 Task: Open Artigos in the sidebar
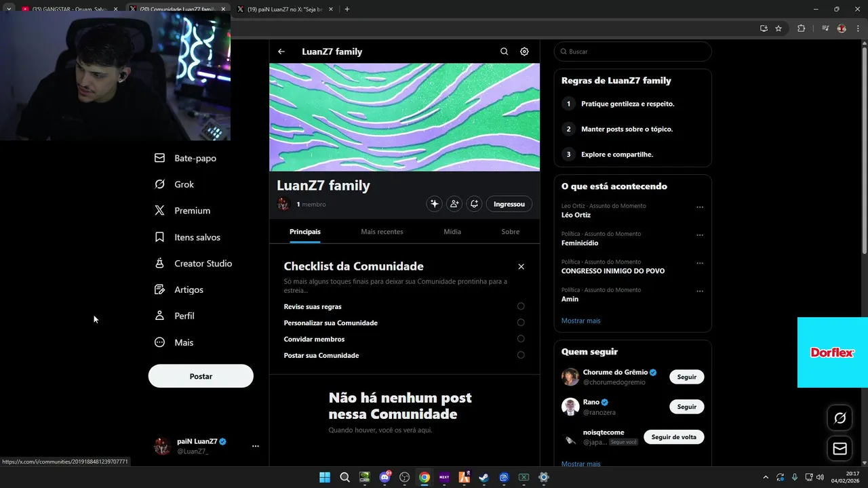point(180,289)
